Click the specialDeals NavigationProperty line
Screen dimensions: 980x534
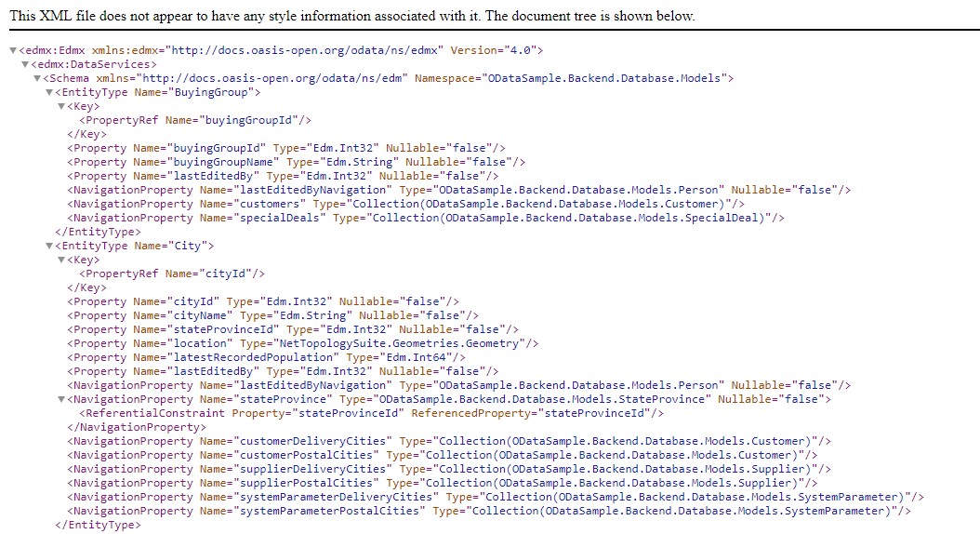[x=426, y=219]
